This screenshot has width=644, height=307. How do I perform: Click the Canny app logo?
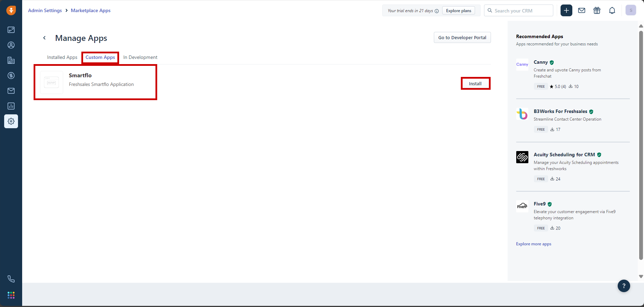pyautogui.click(x=522, y=64)
